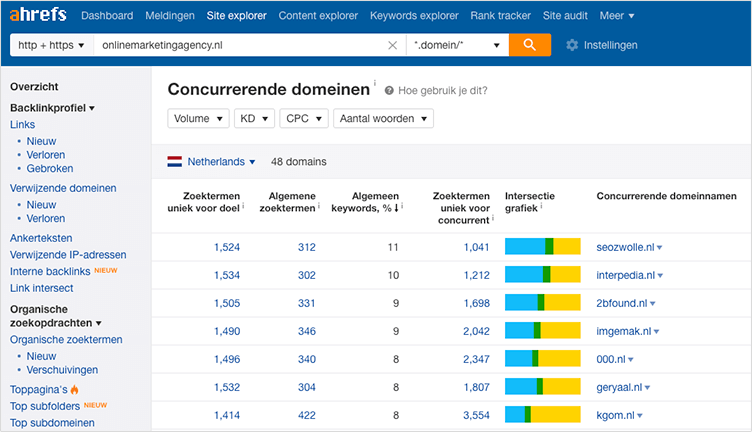Open Overzicht in the sidebar
752x432 pixels.
coord(34,87)
